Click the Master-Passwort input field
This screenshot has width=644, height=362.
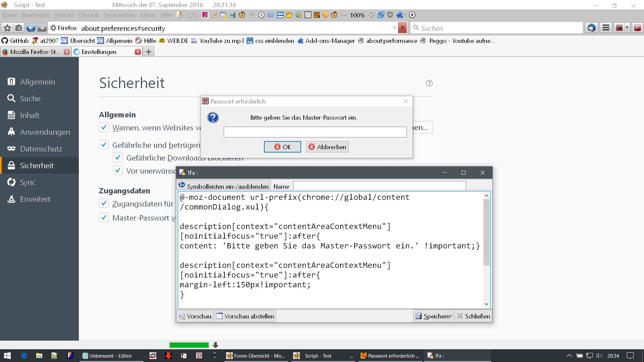pos(315,132)
